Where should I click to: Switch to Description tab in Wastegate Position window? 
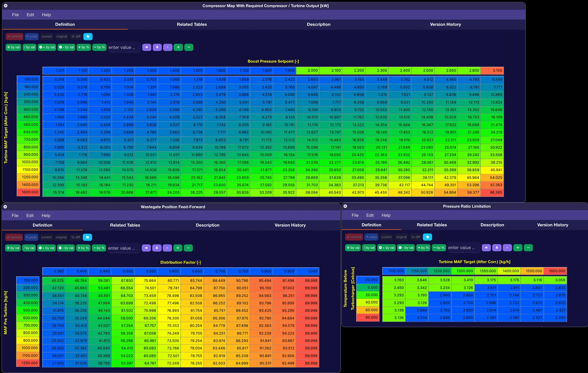pyautogui.click(x=208, y=225)
